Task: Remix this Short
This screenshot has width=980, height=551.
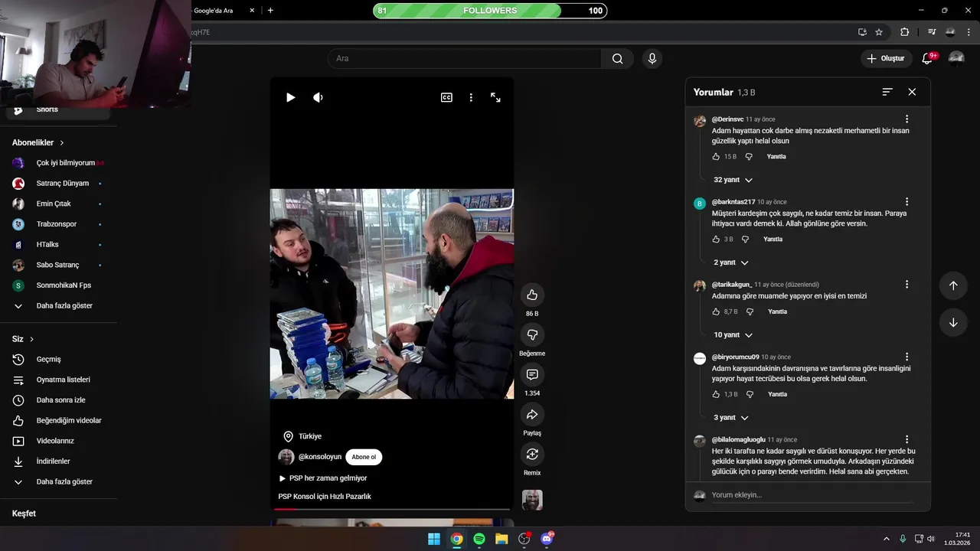Action: [x=532, y=454]
